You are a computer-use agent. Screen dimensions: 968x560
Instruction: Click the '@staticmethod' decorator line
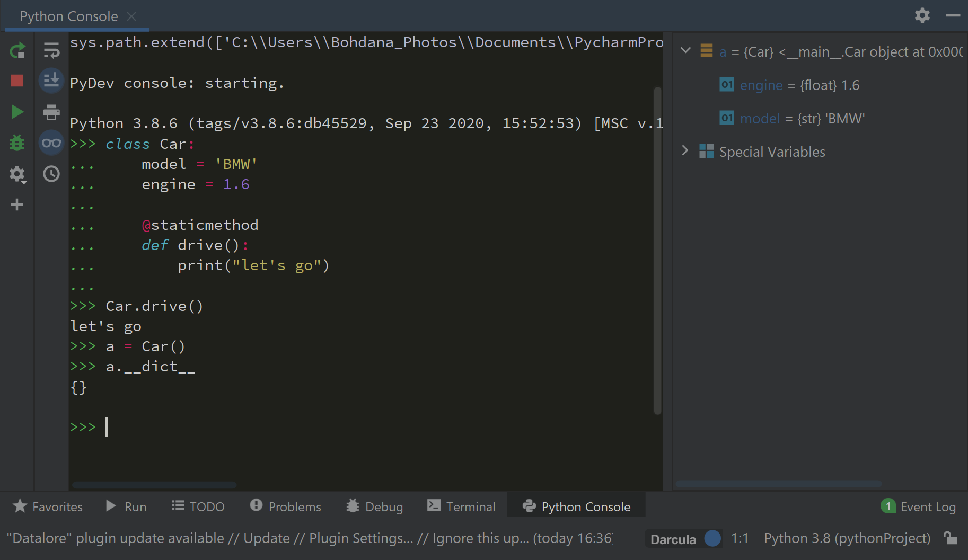(200, 225)
